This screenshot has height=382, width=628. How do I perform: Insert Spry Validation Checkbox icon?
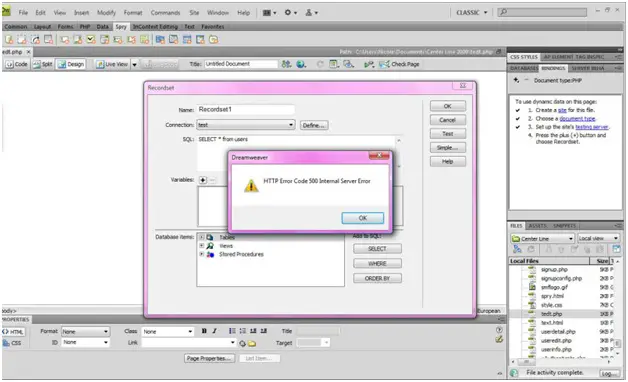(x=91, y=40)
